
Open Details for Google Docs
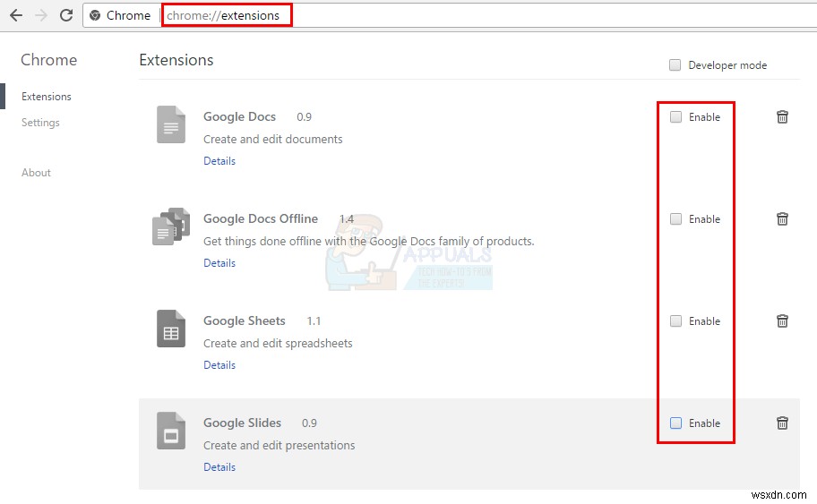[219, 161]
